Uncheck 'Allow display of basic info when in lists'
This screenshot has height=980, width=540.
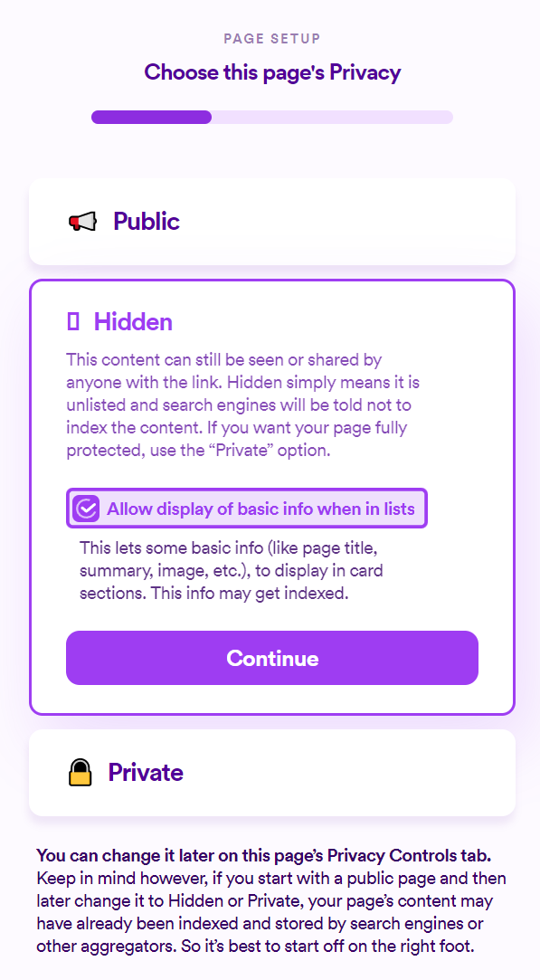coord(246,508)
